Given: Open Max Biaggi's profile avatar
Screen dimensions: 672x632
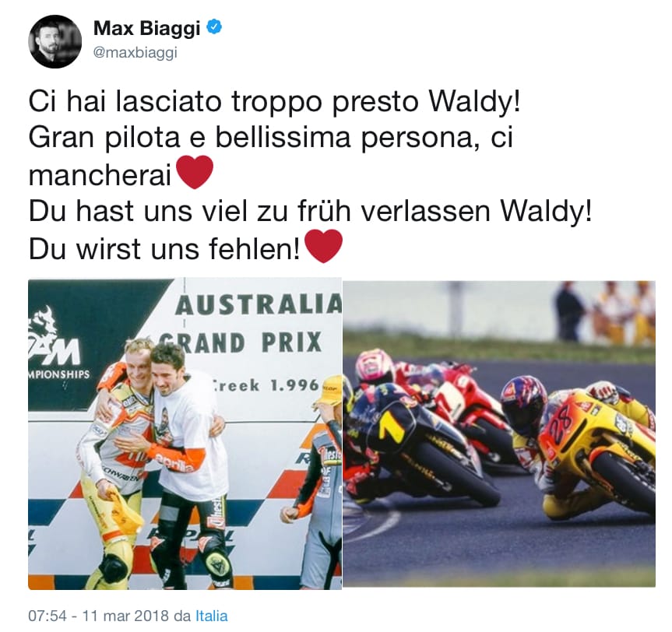Looking at the screenshot, I should coord(55,41).
